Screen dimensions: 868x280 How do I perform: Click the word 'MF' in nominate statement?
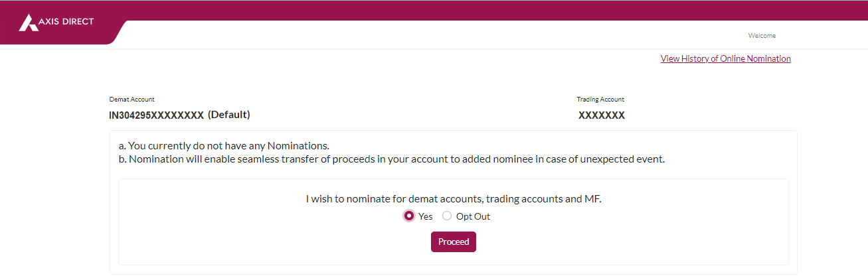click(592, 198)
